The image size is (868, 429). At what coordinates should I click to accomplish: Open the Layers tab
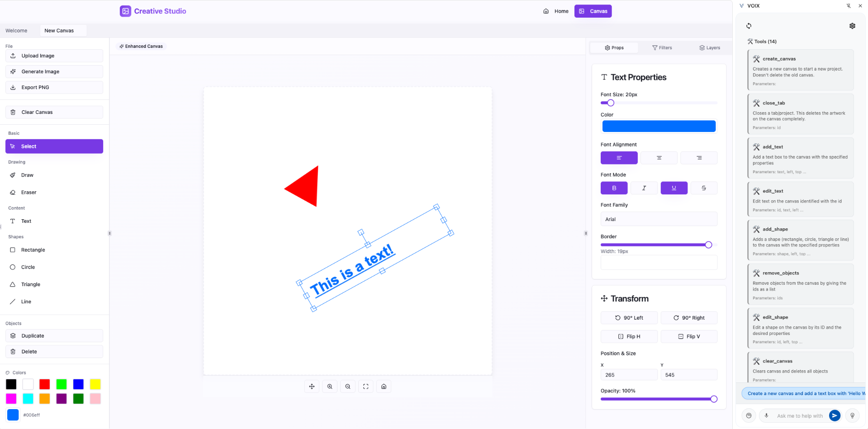709,48
